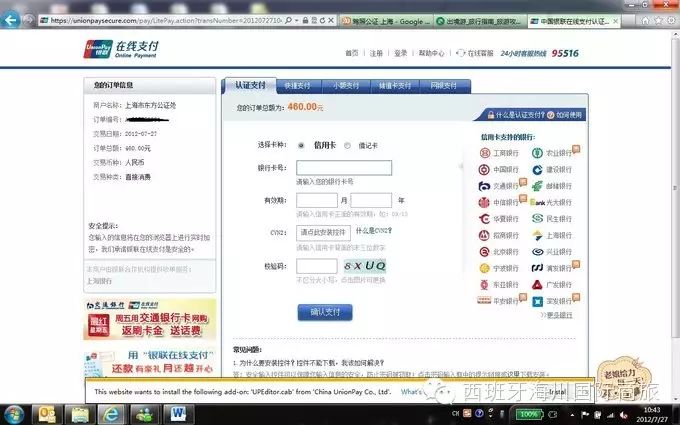Click the 什么是CVN2 help link
This screenshot has width=680, height=425.
coord(373,231)
